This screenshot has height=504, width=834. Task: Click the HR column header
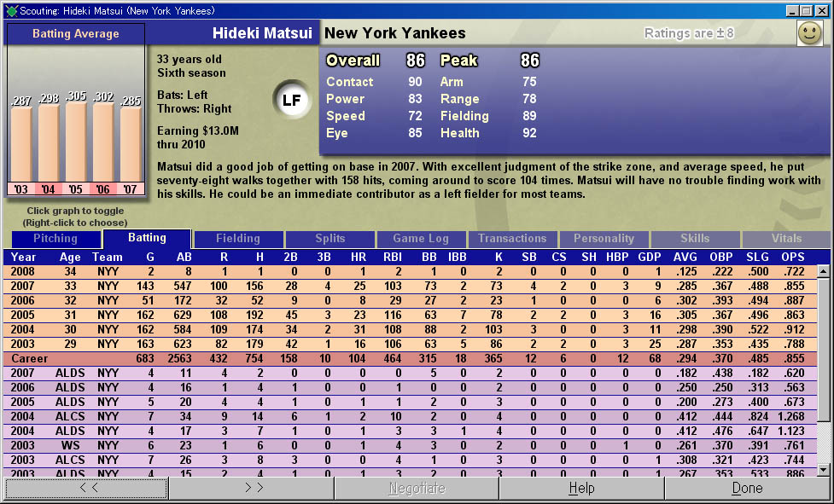(x=359, y=257)
